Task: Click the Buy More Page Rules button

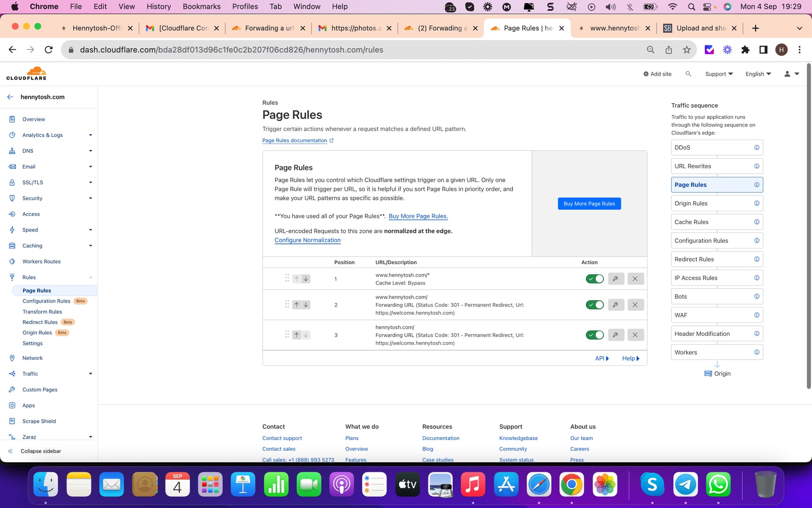Action: 589,204
